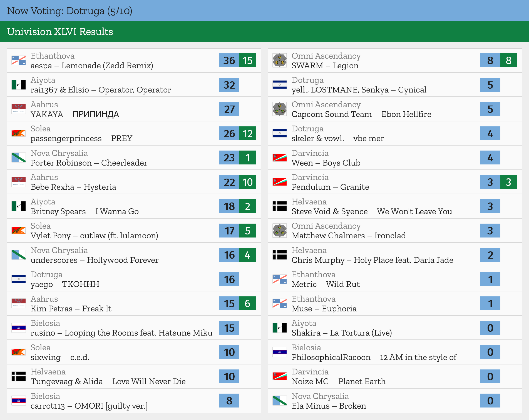
Task: Click total score 16 for yaego – TKOHHH
Action: 229,279
